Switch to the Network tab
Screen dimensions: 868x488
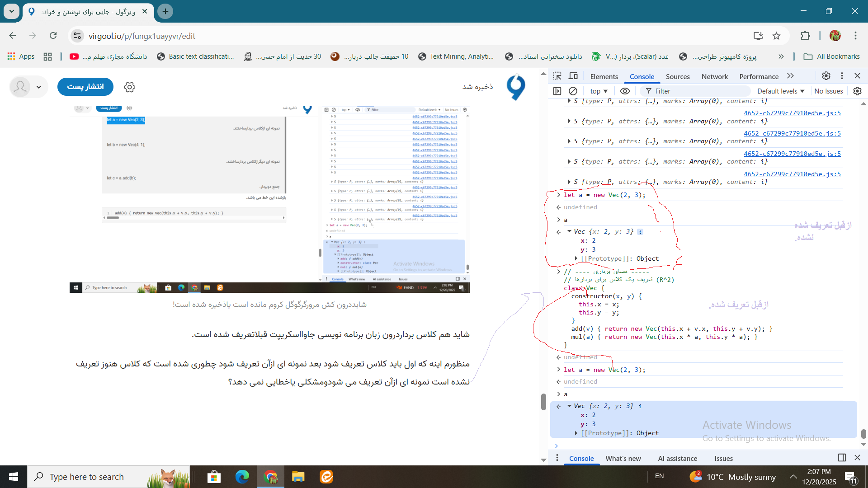[x=714, y=76]
